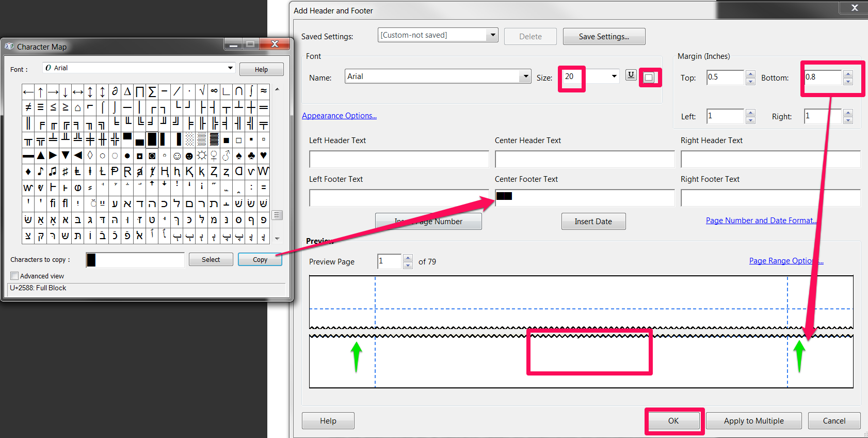Choose the square root symbol
Viewport: 868px width, 438px height.
[x=202, y=92]
